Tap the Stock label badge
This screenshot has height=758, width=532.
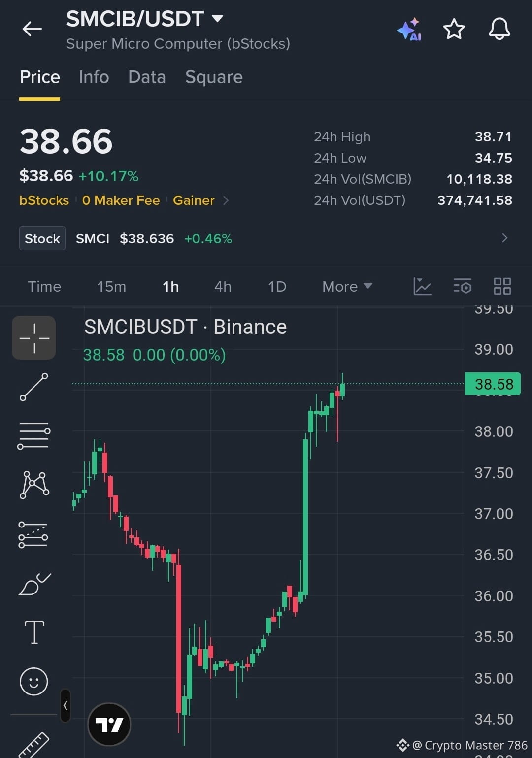click(x=42, y=238)
